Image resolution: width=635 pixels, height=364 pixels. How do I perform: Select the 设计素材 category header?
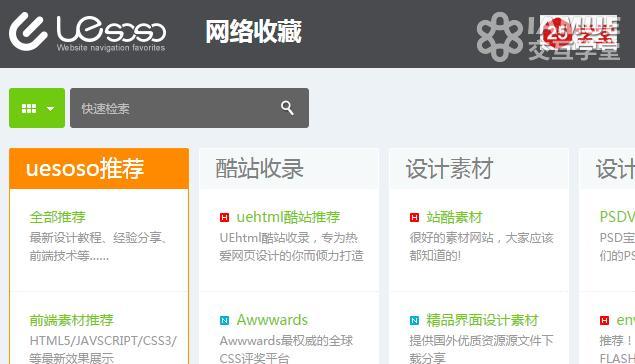tap(479, 168)
